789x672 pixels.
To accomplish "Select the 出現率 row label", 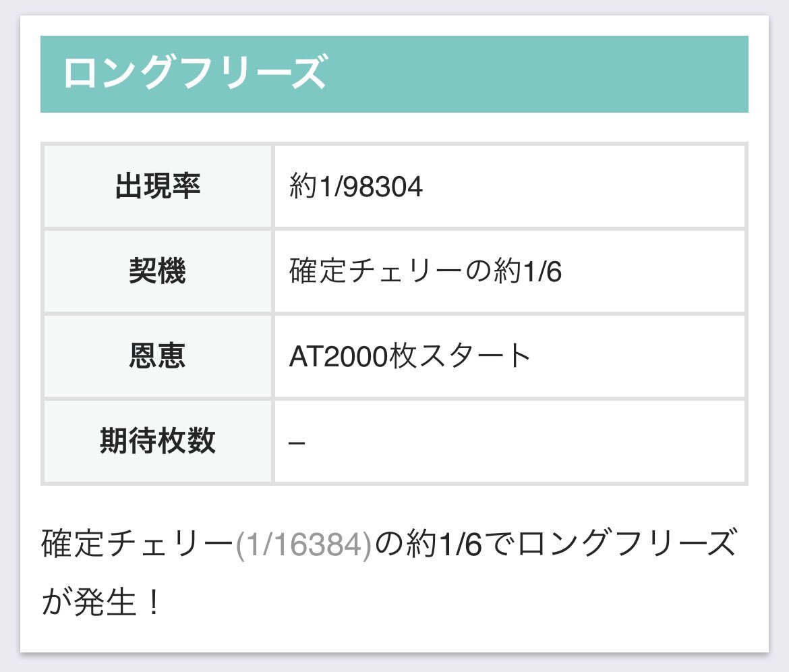I will (x=158, y=186).
